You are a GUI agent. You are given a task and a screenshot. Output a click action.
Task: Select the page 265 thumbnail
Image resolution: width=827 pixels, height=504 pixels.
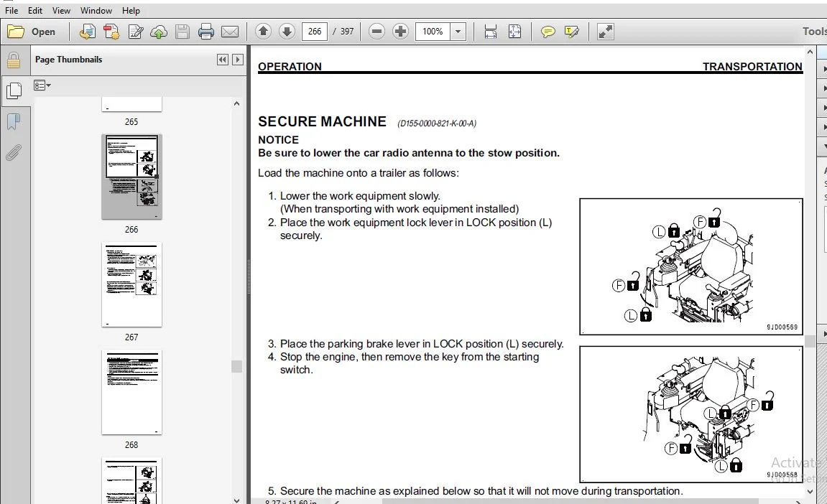[x=132, y=104]
